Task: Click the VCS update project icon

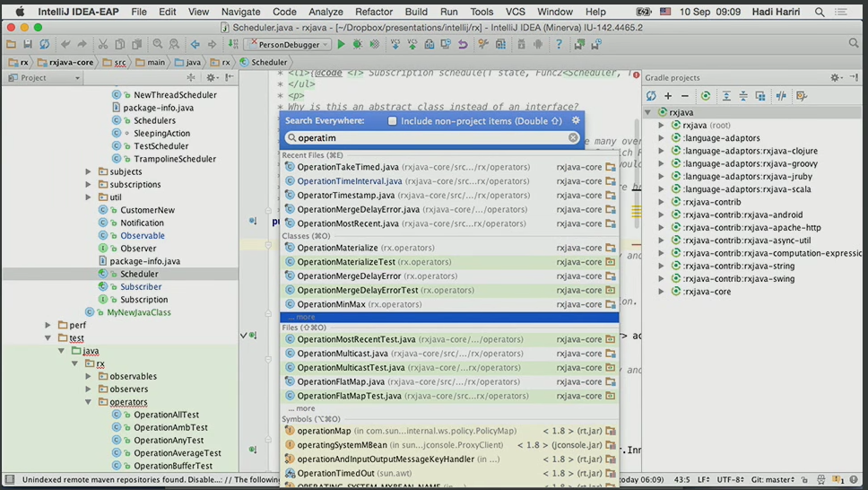Action: tap(395, 44)
